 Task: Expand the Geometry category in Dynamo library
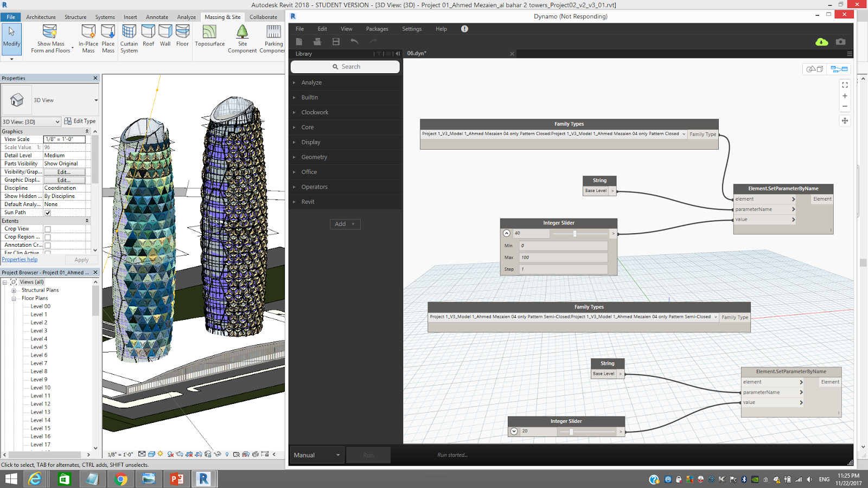coord(315,157)
